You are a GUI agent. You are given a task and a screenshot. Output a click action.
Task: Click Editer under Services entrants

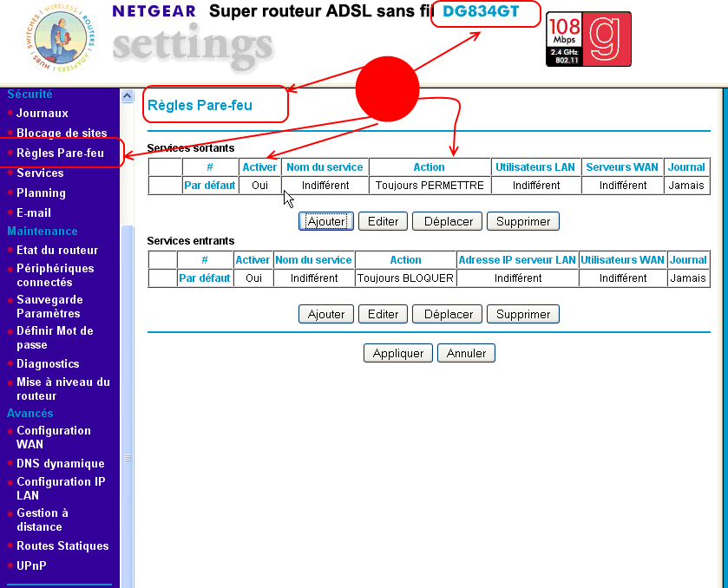(383, 314)
